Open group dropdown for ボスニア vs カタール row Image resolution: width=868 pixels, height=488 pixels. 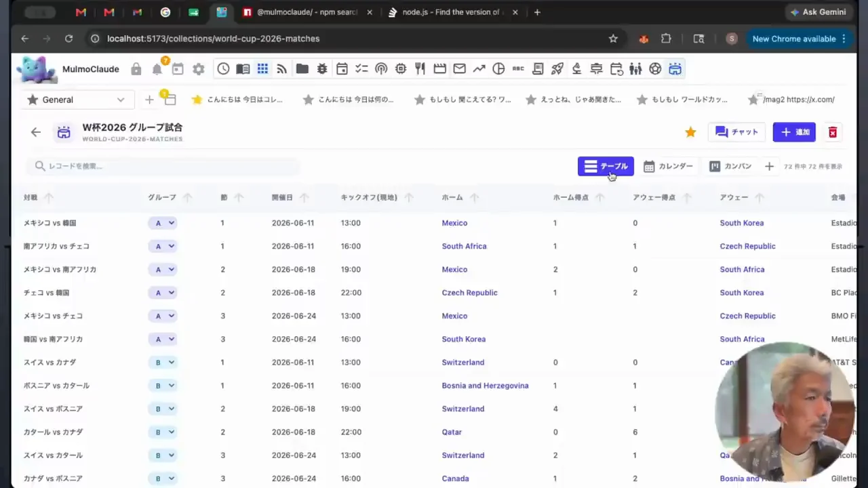tap(163, 386)
